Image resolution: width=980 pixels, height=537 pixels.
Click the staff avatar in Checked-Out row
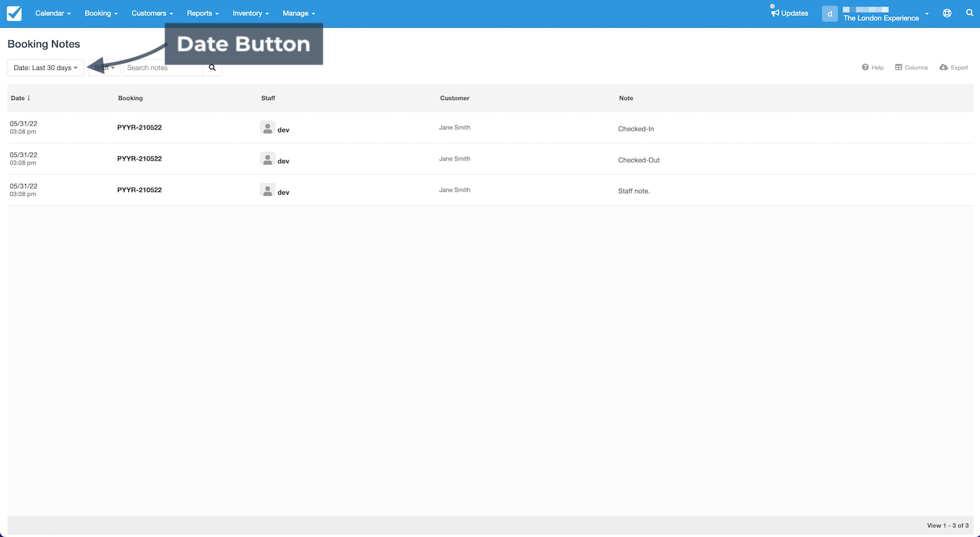tap(267, 159)
